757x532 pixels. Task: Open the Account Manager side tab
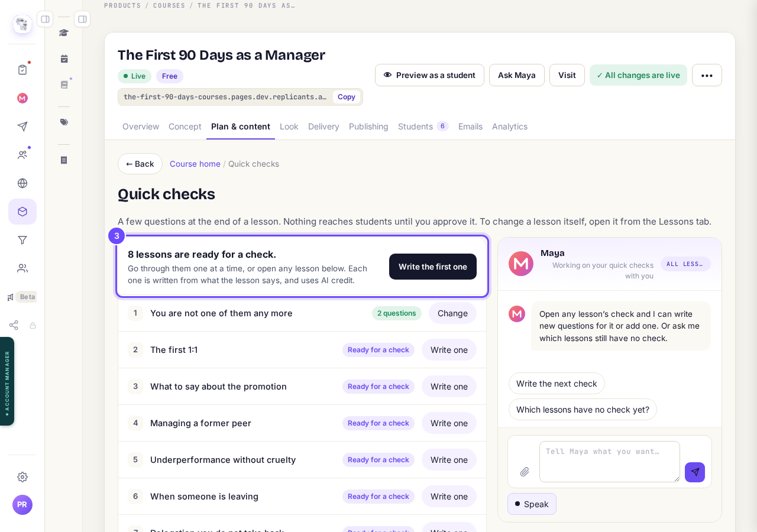click(x=7, y=381)
